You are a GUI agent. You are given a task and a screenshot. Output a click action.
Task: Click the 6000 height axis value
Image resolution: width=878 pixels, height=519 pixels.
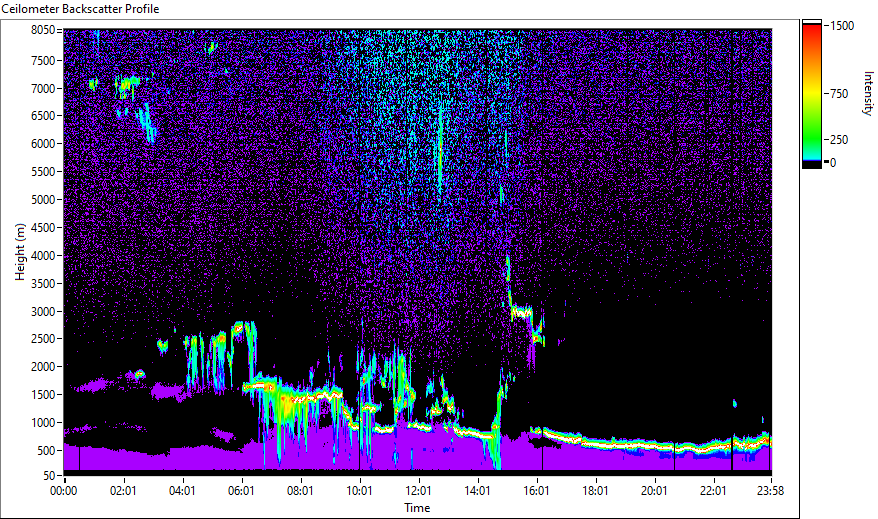click(43, 144)
